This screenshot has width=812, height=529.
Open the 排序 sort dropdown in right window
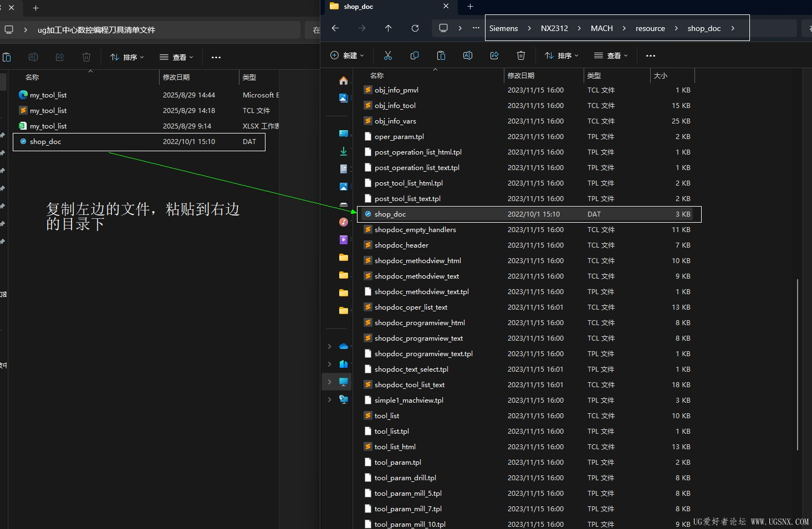[x=561, y=55]
